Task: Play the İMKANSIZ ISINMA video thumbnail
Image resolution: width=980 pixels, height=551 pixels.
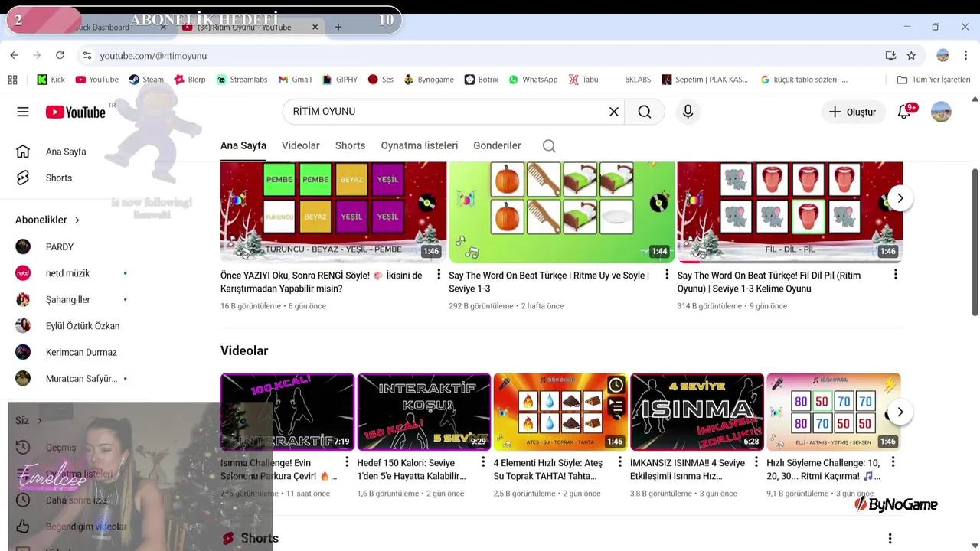Action: click(697, 412)
